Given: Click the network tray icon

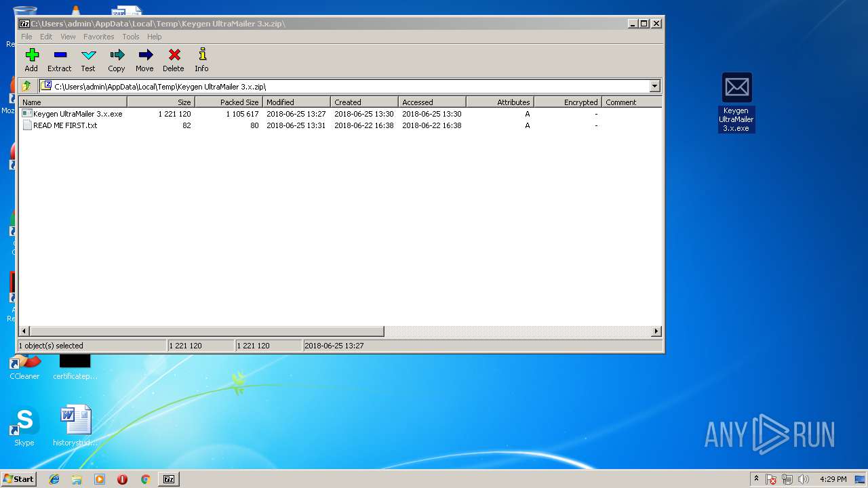Looking at the screenshot, I should pos(787,479).
